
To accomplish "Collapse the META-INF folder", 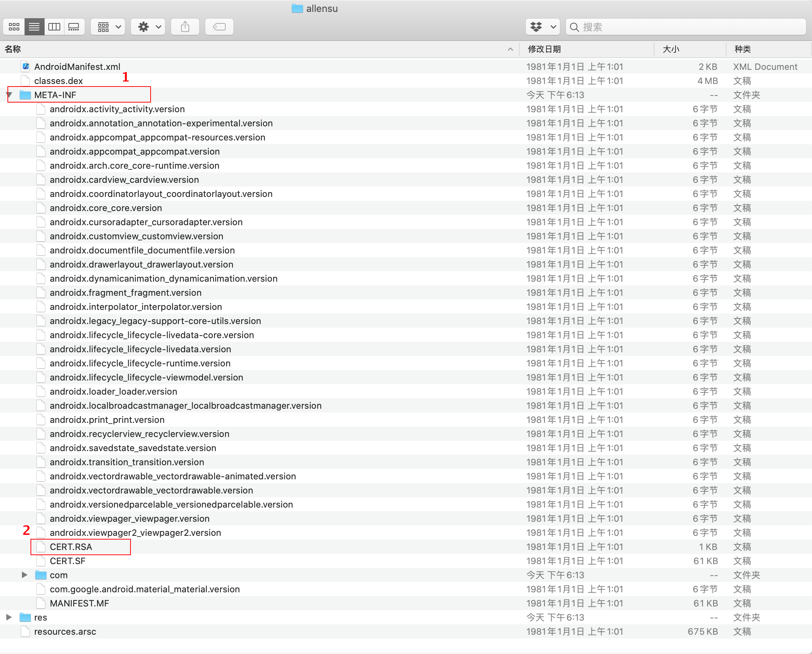I will coord(9,94).
